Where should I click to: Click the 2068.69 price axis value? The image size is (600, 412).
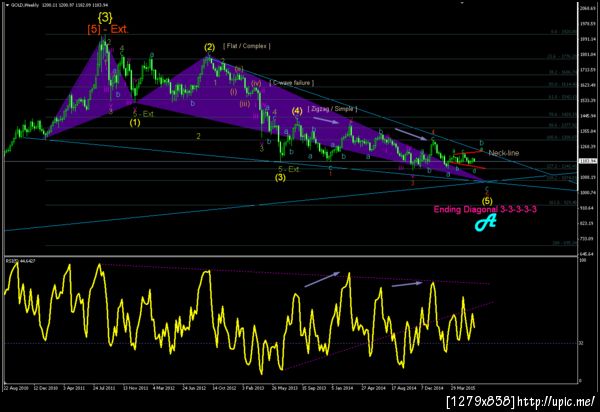point(589,8)
